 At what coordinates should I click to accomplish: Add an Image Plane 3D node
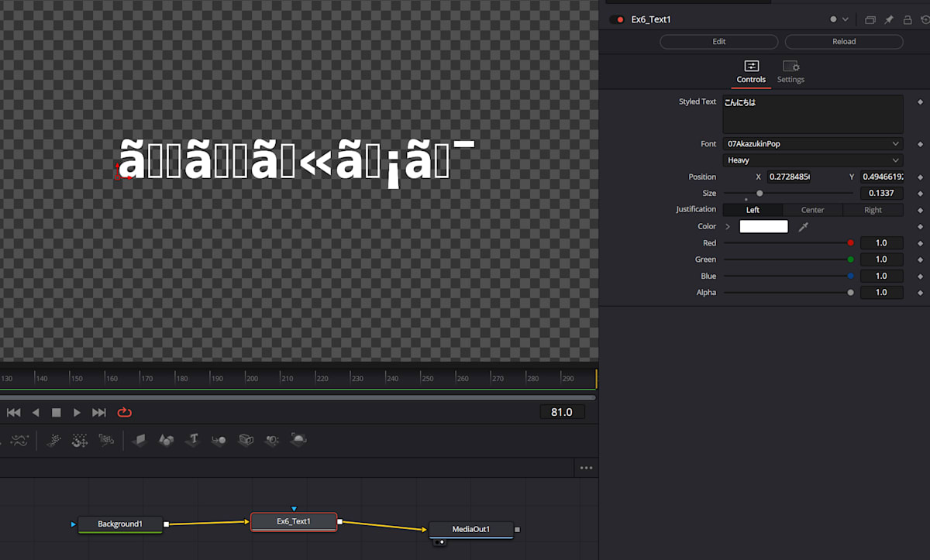click(139, 440)
